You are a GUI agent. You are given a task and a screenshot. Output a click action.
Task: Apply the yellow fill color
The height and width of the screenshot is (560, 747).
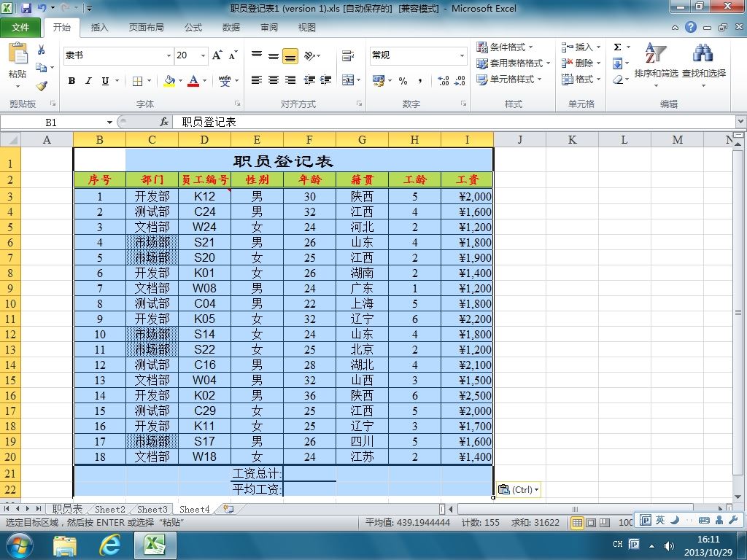click(169, 81)
